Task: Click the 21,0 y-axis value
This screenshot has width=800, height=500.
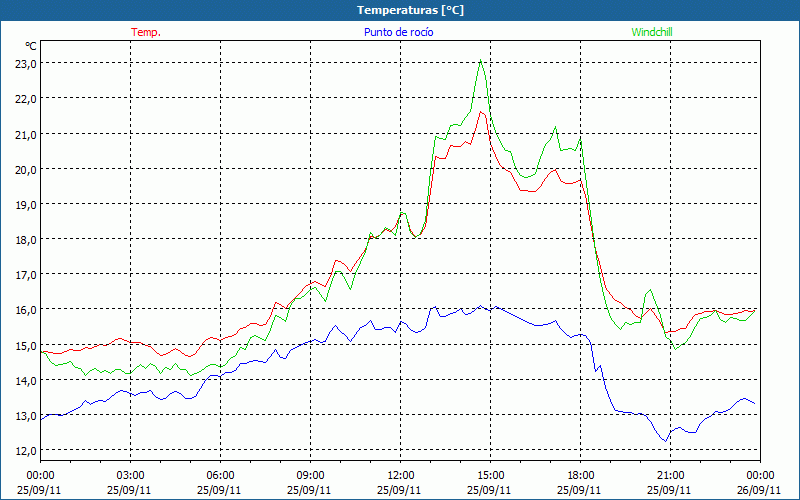Action: (x=27, y=134)
